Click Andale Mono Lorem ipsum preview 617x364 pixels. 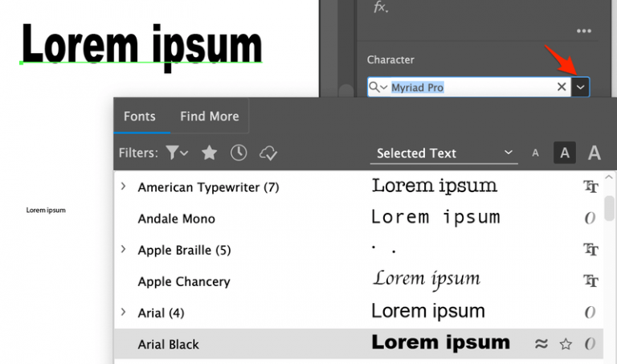435,217
